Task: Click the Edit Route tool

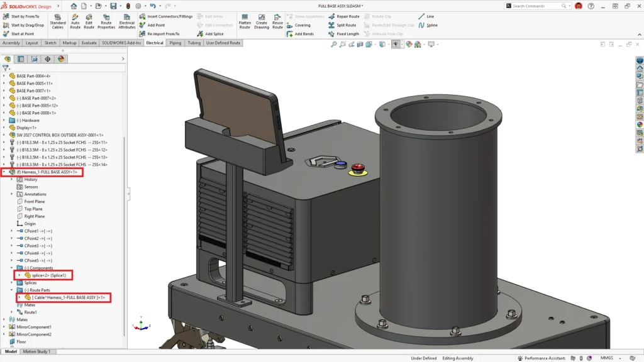Action: [x=89, y=21]
